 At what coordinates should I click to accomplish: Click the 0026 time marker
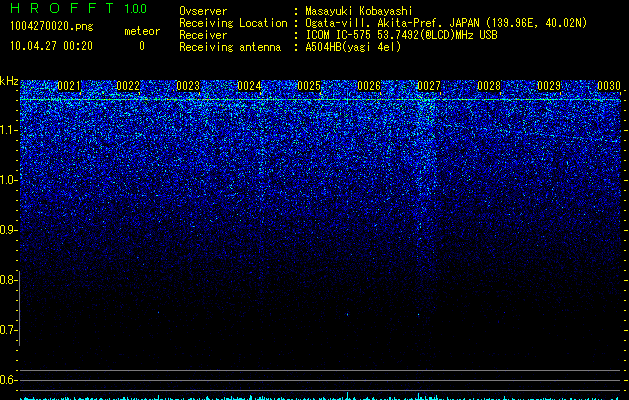[x=369, y=86]
